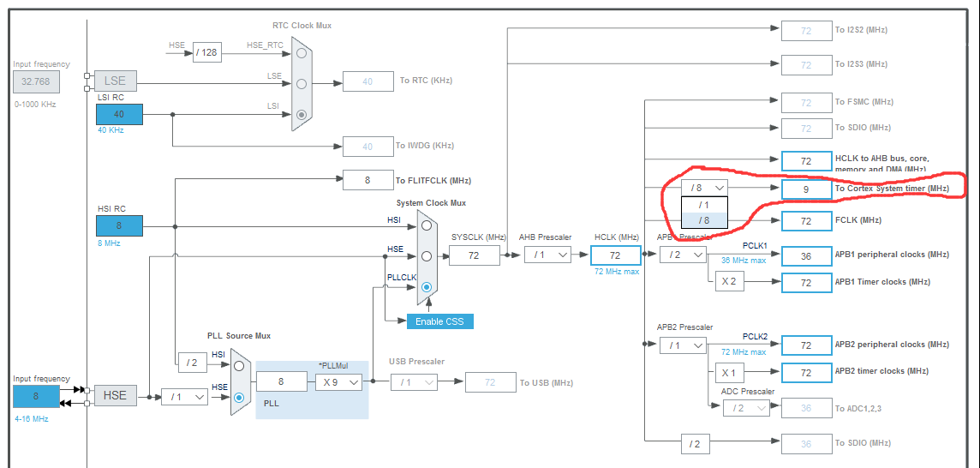Select the LSE radio in RTC Clock Mux
Image resolution: width=980 pixels, height=468 pixels.
tap(302, 83)
